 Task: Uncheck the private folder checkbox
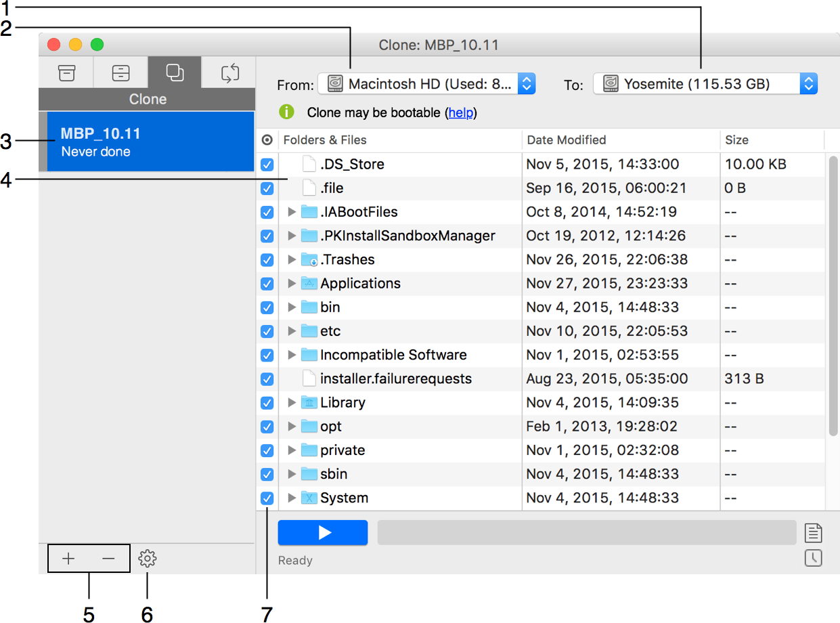pyautogui.click(x=267, y=450)
